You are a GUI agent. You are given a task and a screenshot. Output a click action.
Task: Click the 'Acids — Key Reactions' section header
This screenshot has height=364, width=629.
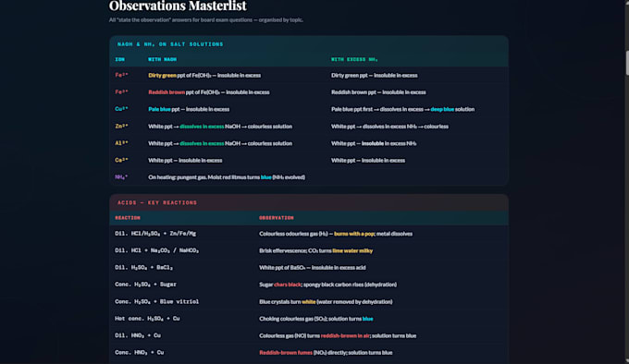[x=157, y=202]
